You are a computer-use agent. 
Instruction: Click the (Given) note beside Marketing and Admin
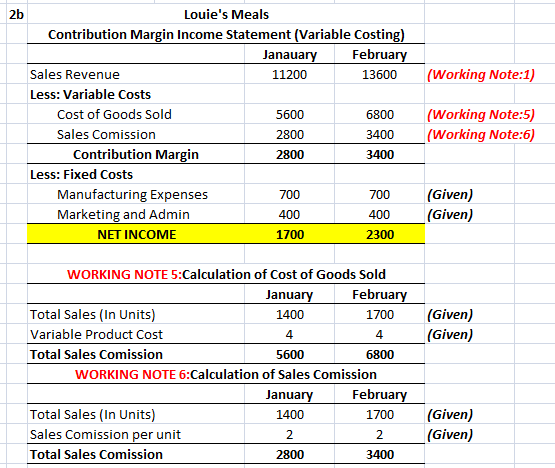click(450, 215)
